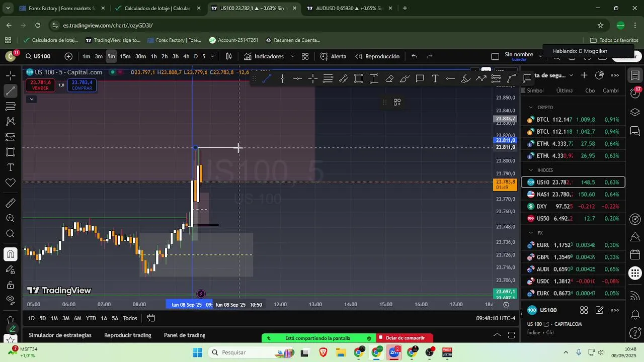Switch to the 3m timeframe
Viewport: 644px width, 362px height.
point(99,56)
